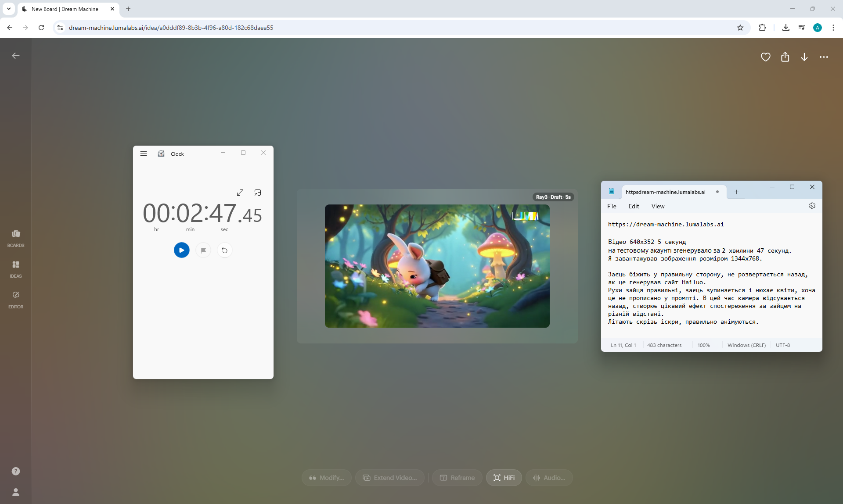Open the user profile icon in sidebar

pos(16,492)
